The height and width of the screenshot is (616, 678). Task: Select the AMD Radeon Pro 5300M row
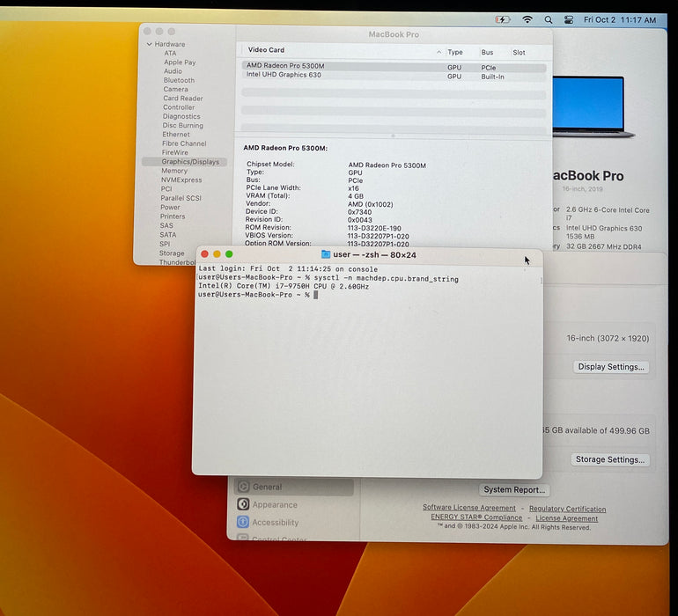(x=394, y=67)
